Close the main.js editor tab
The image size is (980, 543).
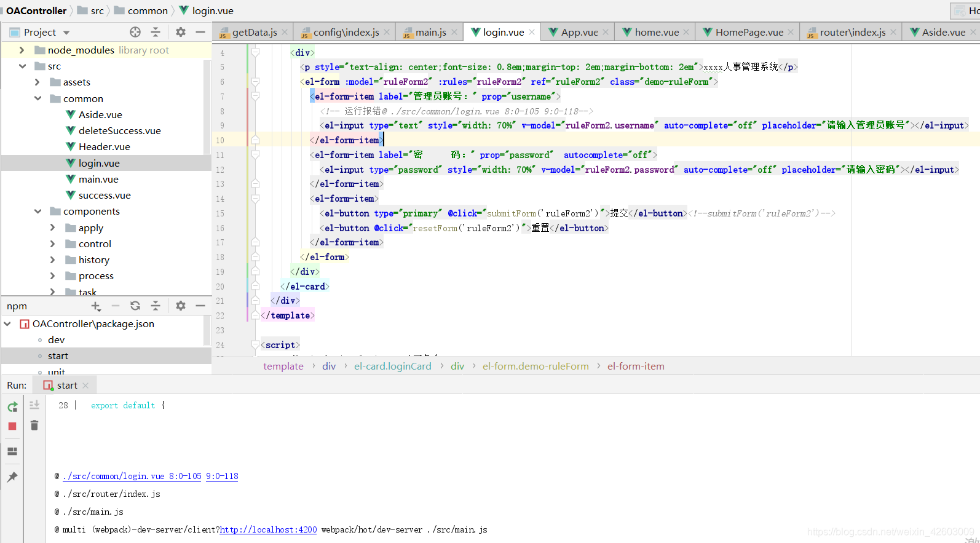[x=454, y=32]
